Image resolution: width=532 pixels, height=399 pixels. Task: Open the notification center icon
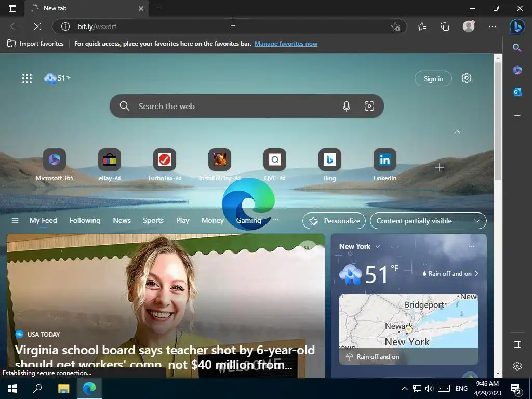pyautogui.click(x=516, y=389)
